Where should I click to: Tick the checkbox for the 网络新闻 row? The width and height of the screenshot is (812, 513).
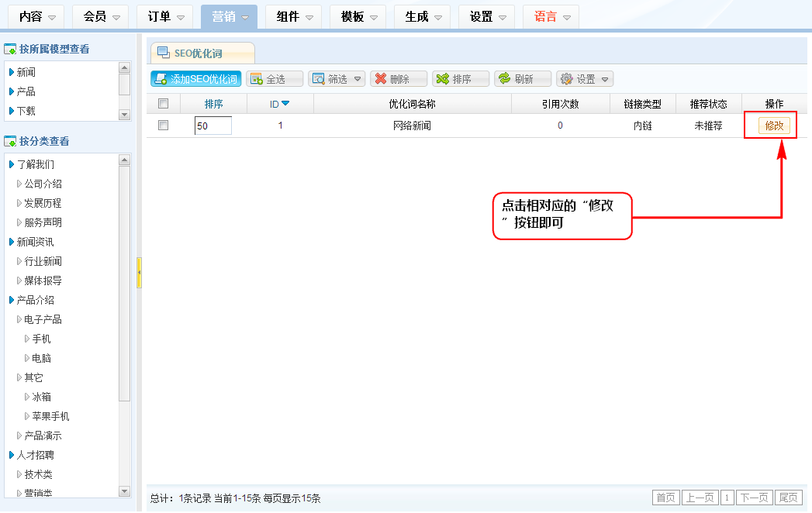pos(163,125)
